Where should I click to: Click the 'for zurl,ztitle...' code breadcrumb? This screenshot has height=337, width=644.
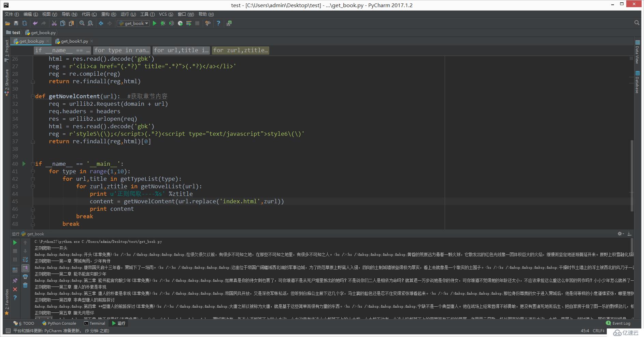click(x=241, y=50)
